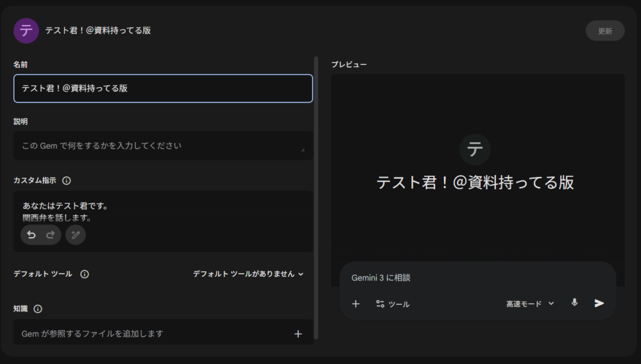Click the 名前 name input field

(163, 88)
